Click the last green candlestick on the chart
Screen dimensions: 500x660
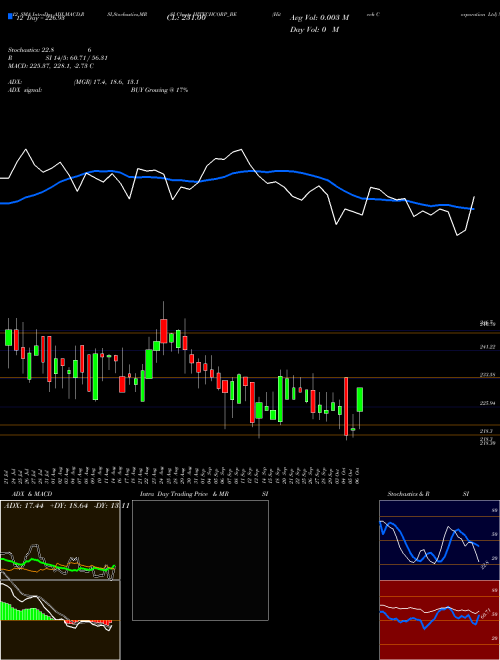360,399
